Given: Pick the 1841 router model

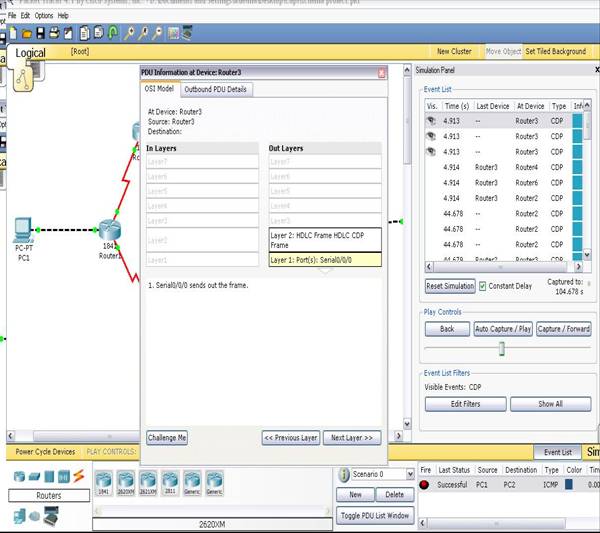Looking at the screenshot, I should point(104,483).
